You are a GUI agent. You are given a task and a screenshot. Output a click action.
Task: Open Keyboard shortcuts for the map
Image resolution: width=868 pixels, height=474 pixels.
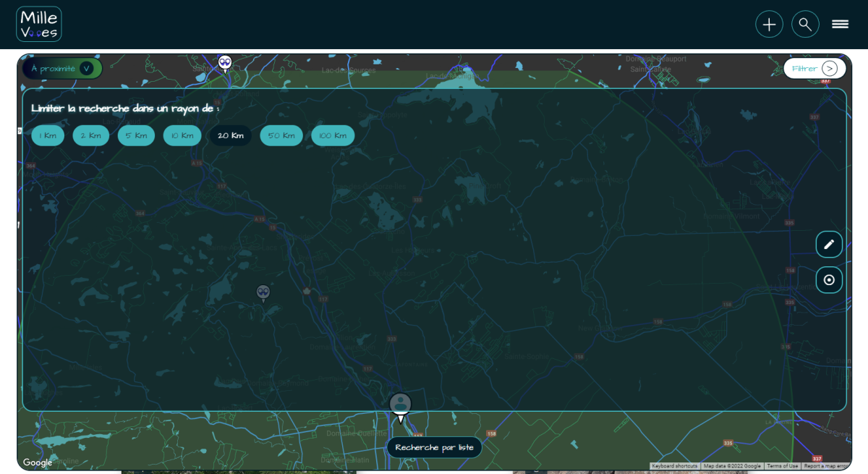click(x=675, y=466)
